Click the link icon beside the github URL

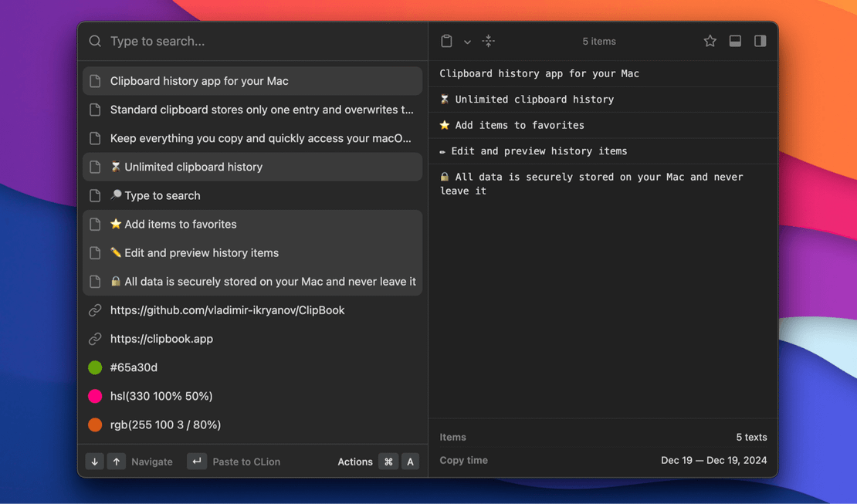click(95, 310)
